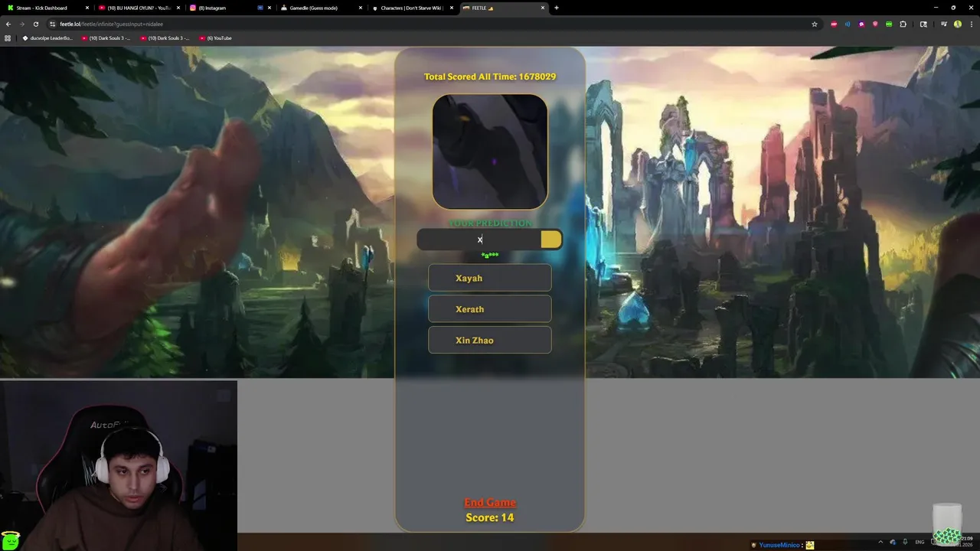The image size is (980, 551).
Task: Open the purple extension icon
Action: click(x=861, y=24)
